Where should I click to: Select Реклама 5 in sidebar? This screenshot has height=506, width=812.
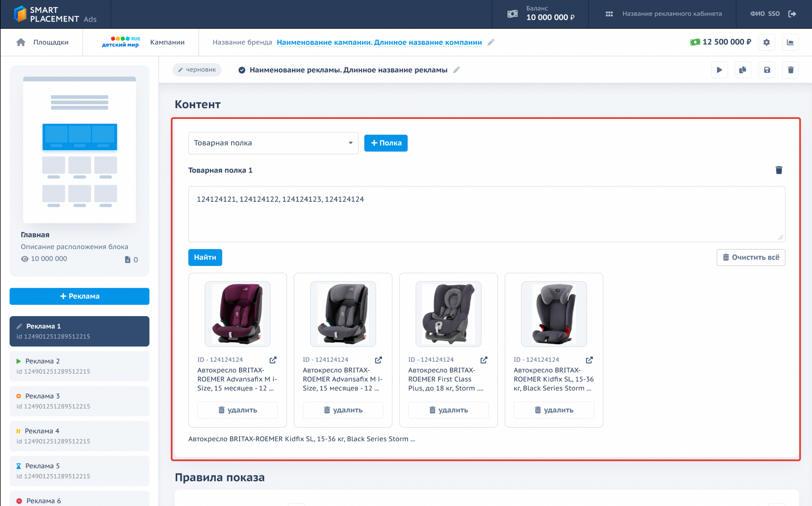tap(79, 471)
